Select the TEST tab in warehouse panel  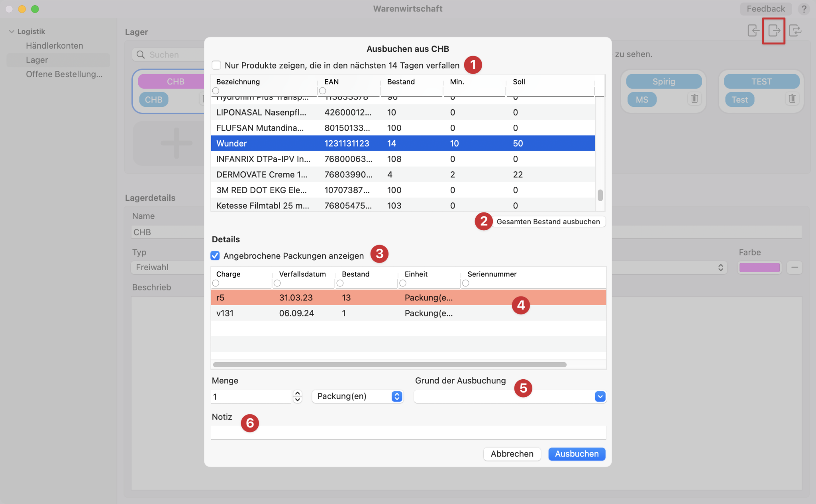tap(762, 81)
